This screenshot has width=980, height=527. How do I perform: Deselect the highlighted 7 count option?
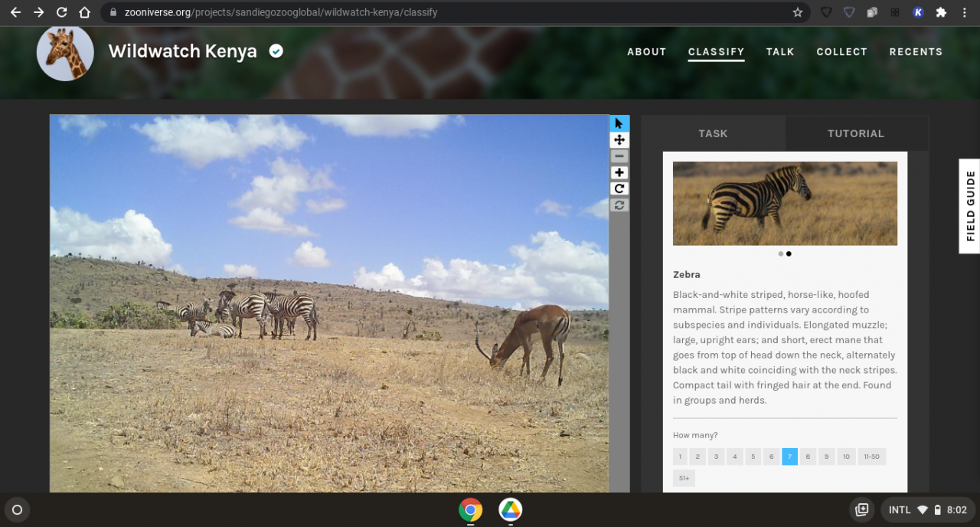789,457
